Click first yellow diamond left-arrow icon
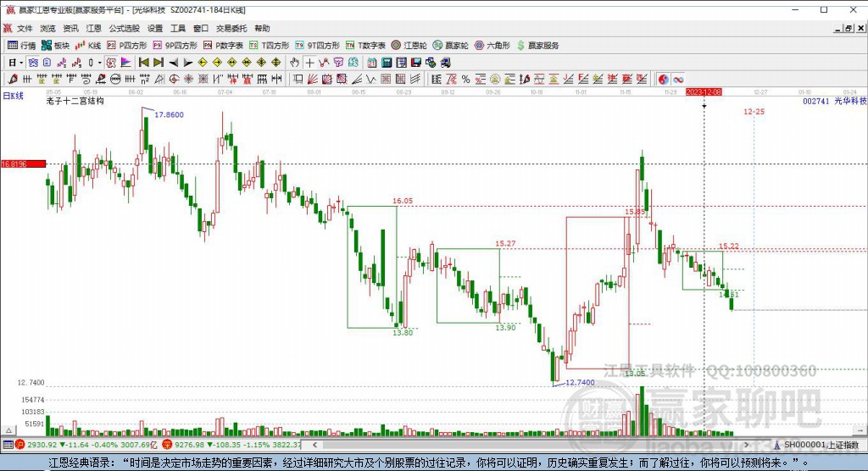This screenshot has height=471, width=868. click(x=203, y=63)
